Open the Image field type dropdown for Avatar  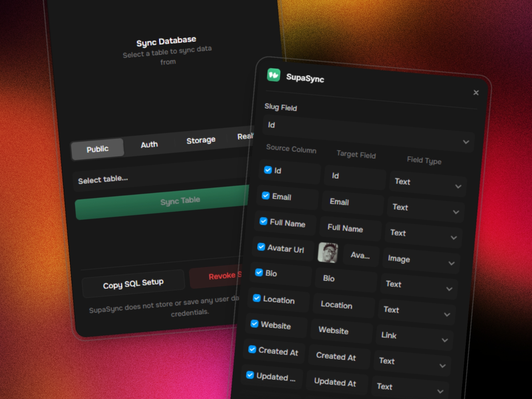click(x=452, y=263)
